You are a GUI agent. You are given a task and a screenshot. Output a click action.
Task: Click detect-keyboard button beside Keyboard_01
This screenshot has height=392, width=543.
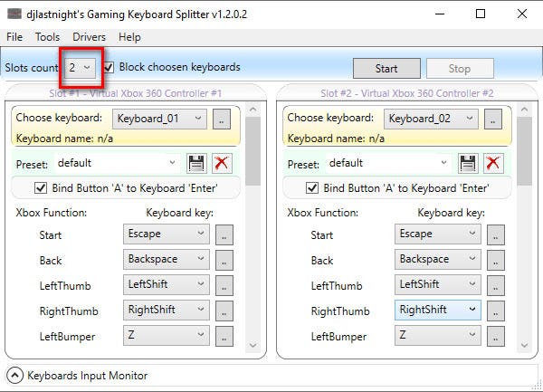[222, 120]
